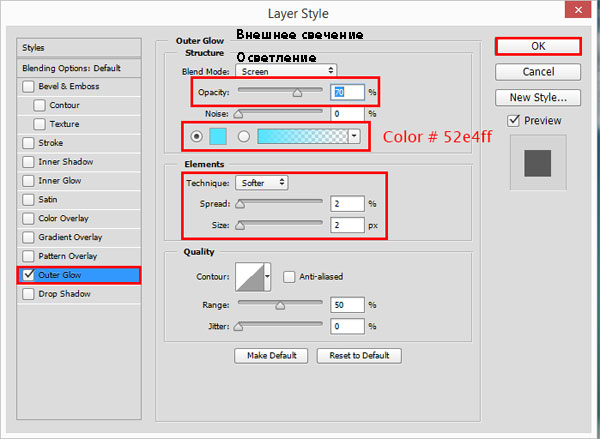
Task: Select the Satin row label
Action: click(x=48, y=199)
